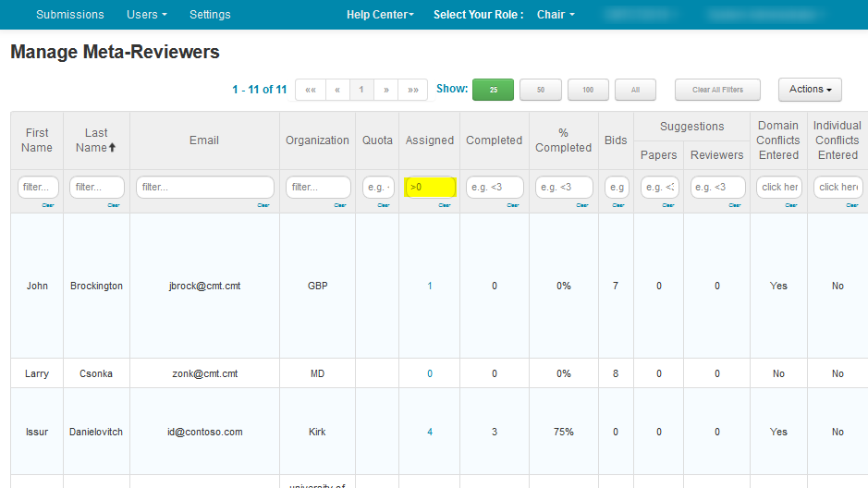Select page 1 in pagination
This screenshot has height=488, width=868.
(361, 90)
